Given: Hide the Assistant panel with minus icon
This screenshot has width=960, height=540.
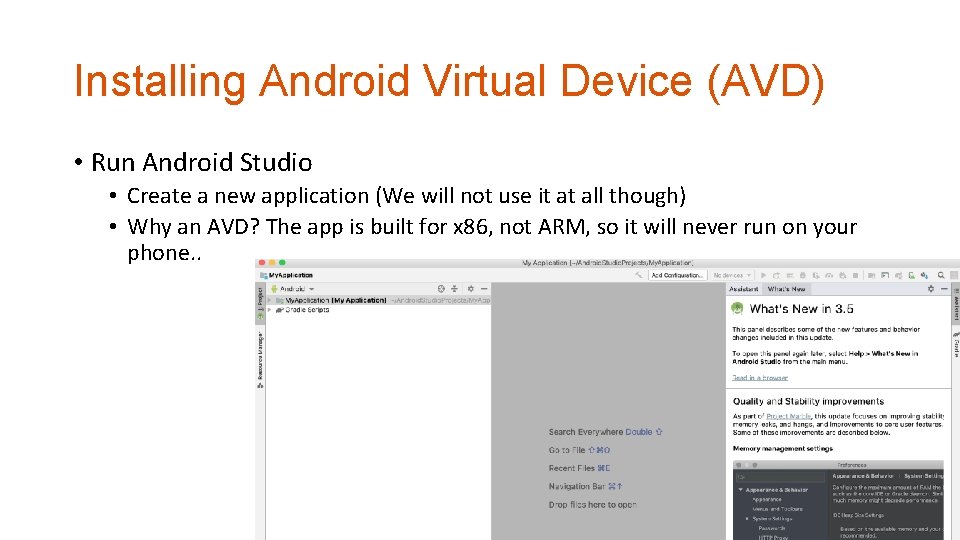Looking at the screenshot, I should coord(944,288).
